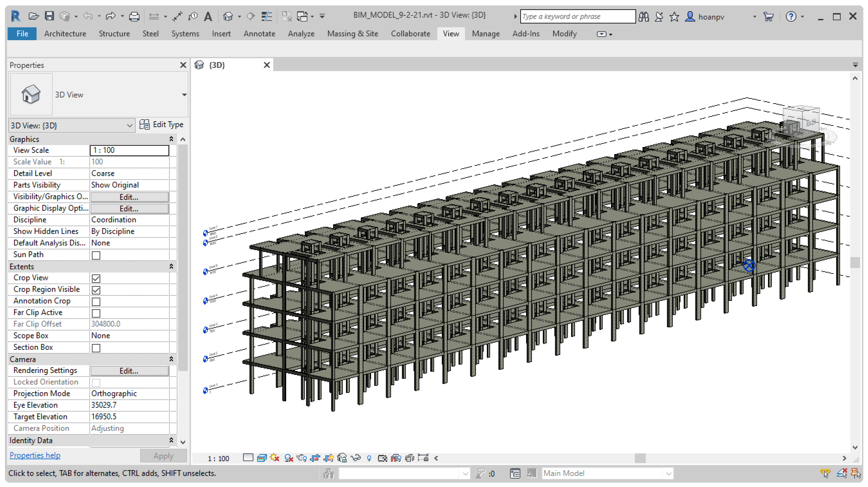Click the Thin Lines icon
The image size is (868, 487).
[266, 16]
